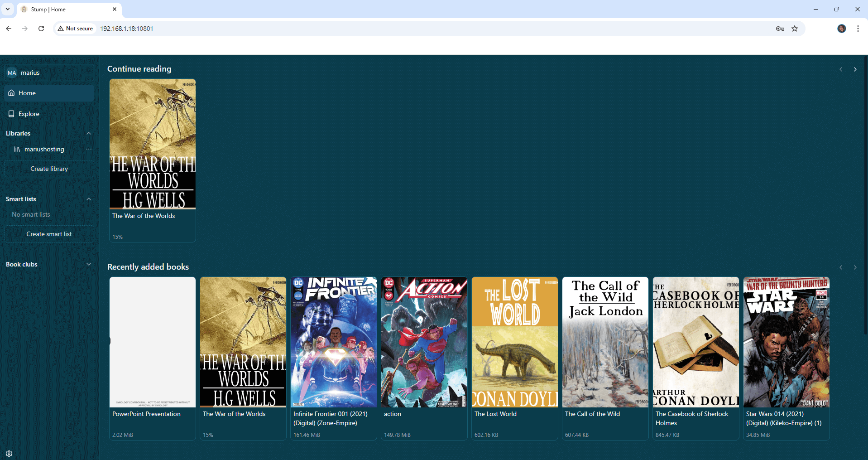Open the marius user menu
Viewport: 868px width, 460px height.
49,73
